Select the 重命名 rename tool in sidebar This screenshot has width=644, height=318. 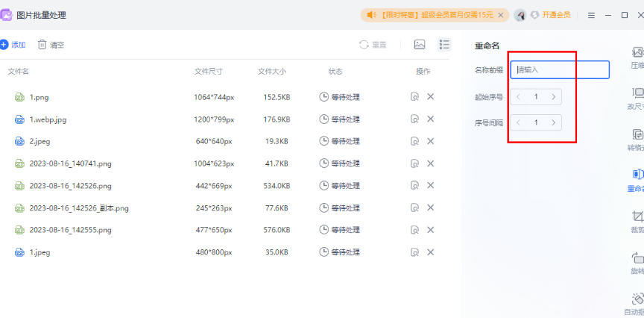click(x=637, y=180)
